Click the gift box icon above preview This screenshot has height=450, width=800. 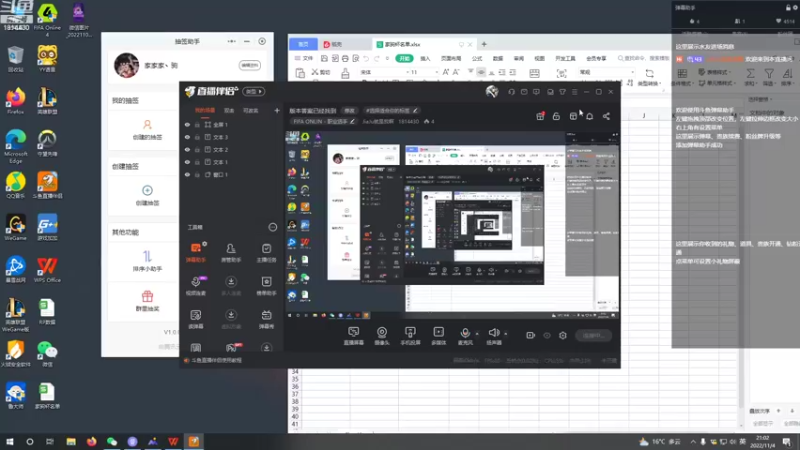540,116
